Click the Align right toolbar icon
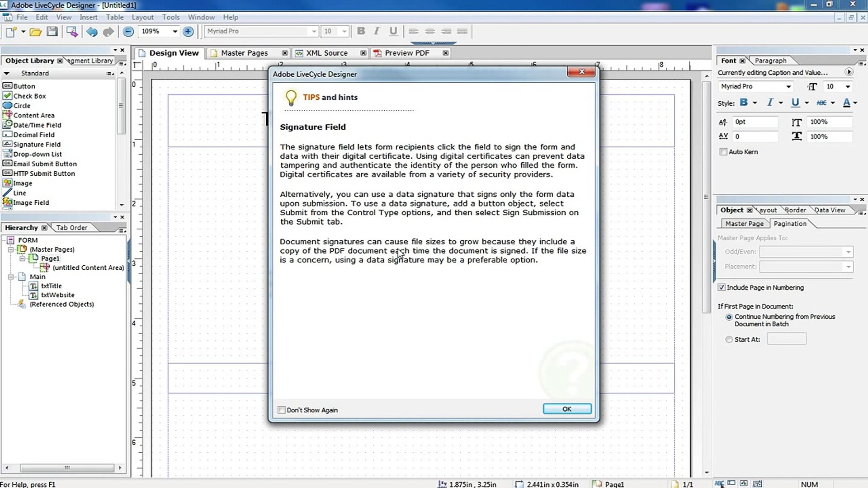 click(x=446, y=31)
